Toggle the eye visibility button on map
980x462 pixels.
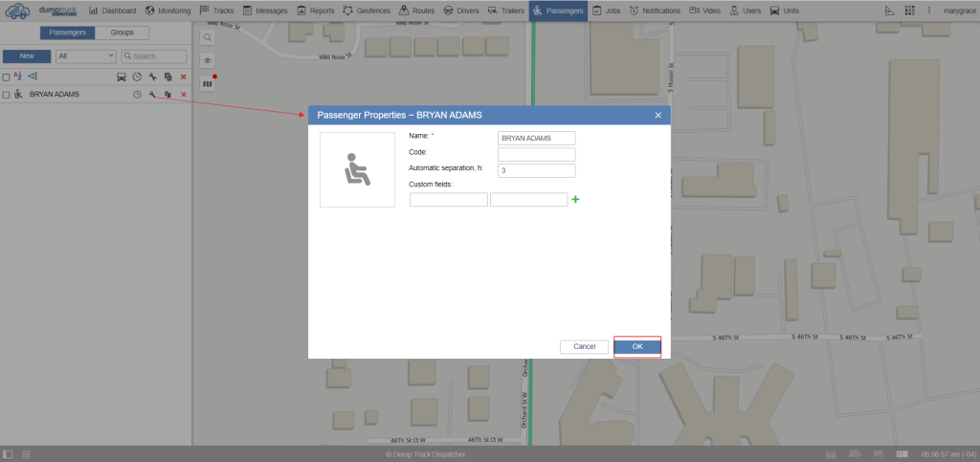pyautogui.click(x=207, y=59)
